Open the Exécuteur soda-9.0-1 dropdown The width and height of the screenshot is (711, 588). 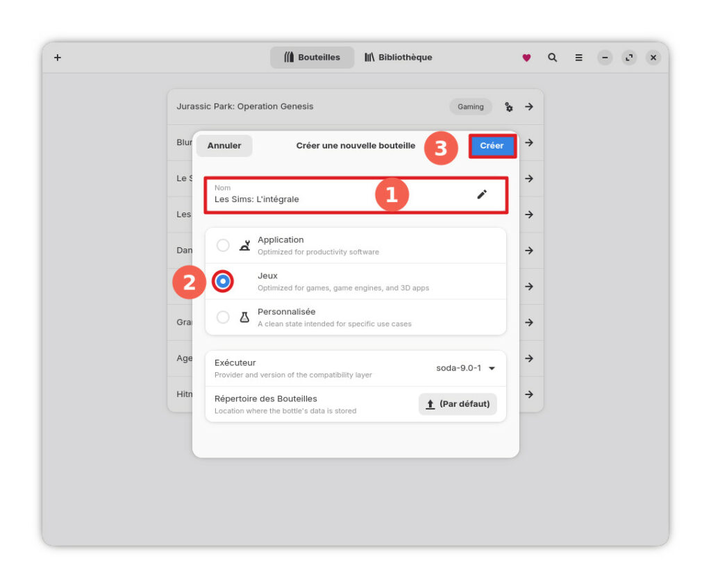point(465,368)
